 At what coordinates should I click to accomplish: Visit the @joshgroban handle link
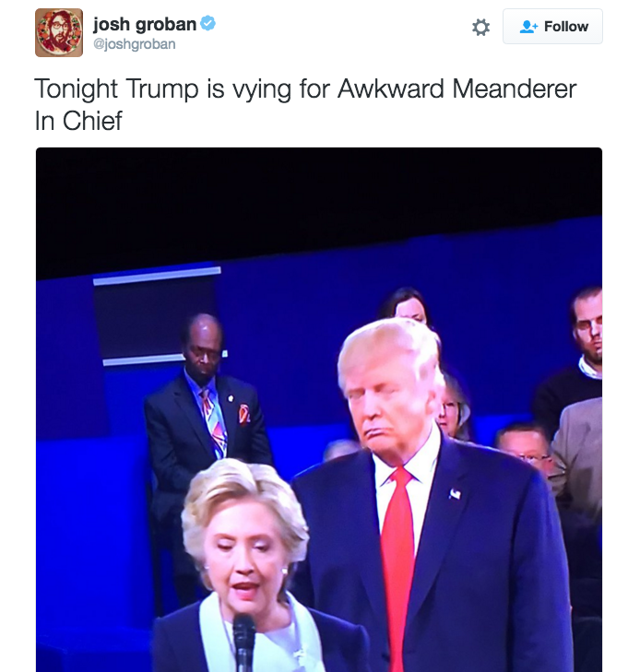[x=134, y=44]
